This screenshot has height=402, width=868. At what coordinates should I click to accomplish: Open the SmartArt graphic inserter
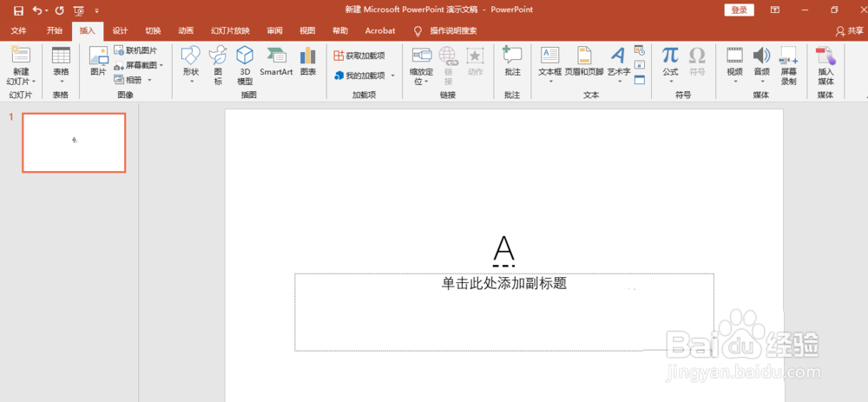pos(276,61)
